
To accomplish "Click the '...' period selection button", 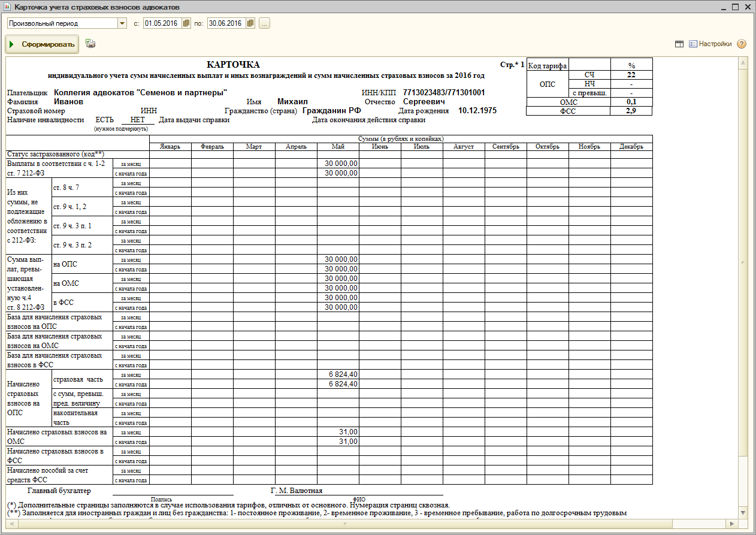I will point(265,23).
